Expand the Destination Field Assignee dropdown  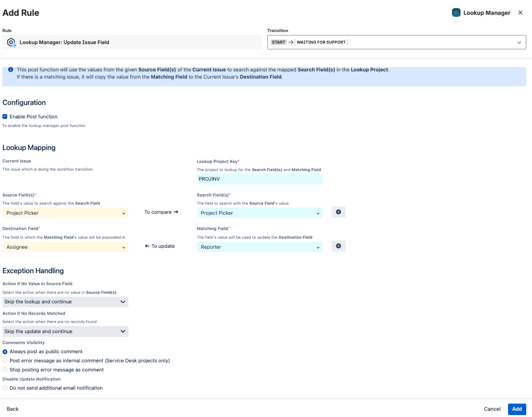(65, 247)
